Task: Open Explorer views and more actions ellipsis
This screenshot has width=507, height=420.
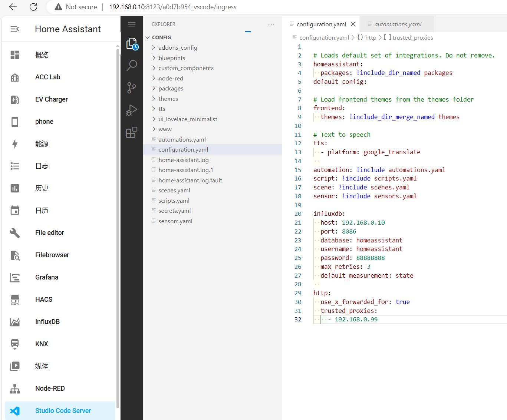Action: tap(271, 24)
